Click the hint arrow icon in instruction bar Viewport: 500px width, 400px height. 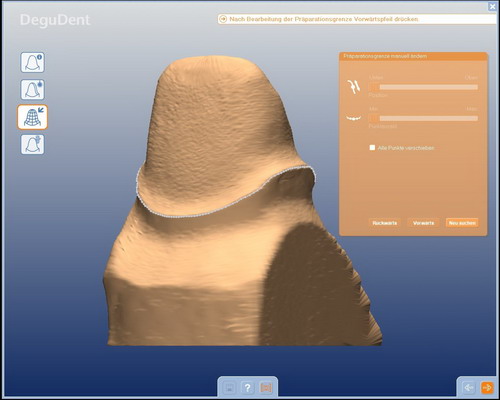coord(223,19)
